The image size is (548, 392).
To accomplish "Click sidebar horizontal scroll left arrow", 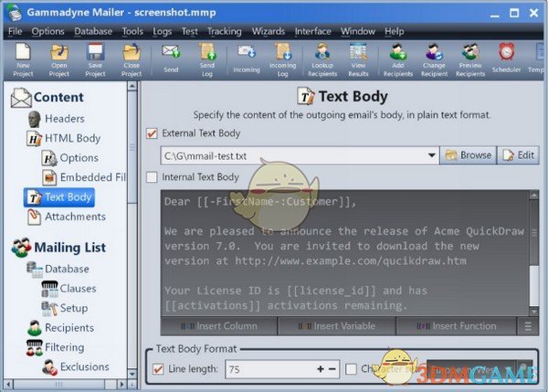I will (8, 385).
